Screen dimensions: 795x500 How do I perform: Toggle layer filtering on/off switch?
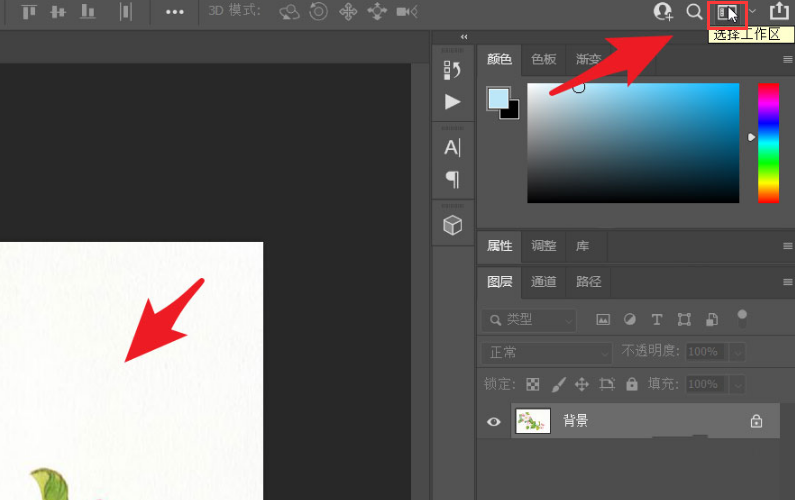742,319
